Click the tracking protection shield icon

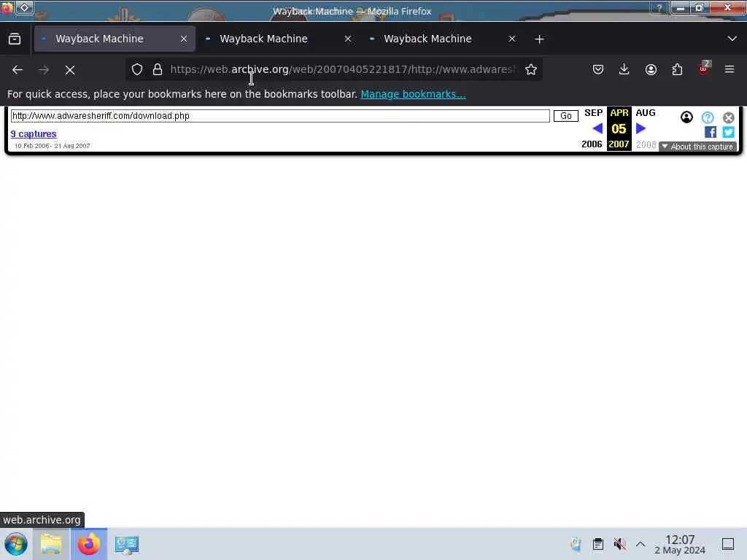(137, 69)
